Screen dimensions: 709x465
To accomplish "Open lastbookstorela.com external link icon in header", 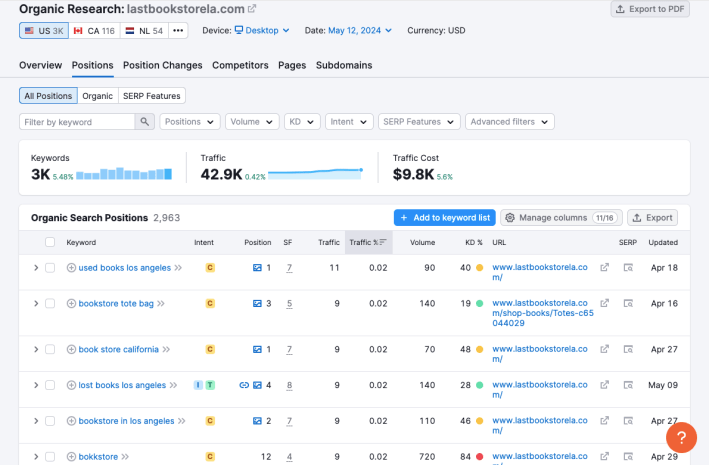I will coord(252,8).
